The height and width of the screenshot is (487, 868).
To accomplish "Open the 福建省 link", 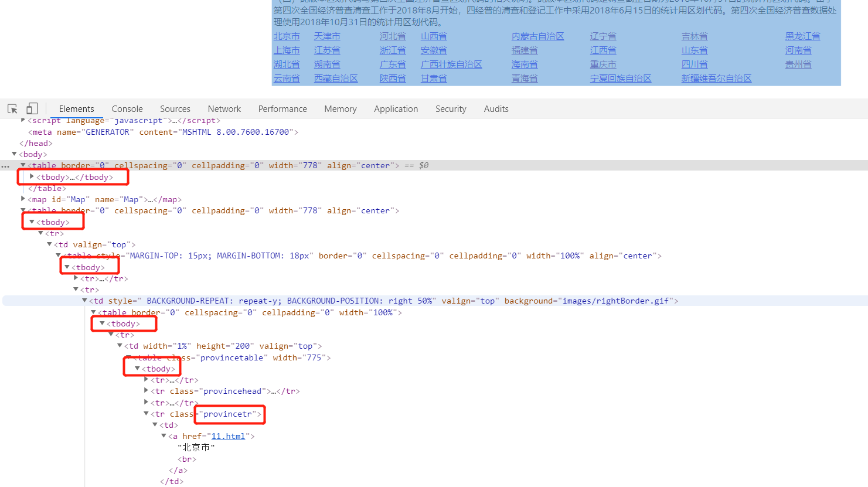I will [525, 50].
